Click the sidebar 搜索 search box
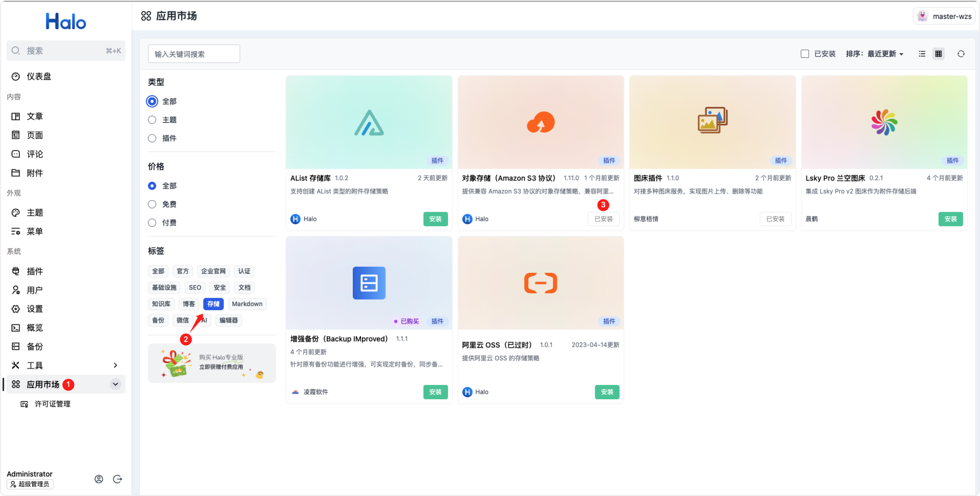This screenshot has height=496, width=980. tap(66, 51)
